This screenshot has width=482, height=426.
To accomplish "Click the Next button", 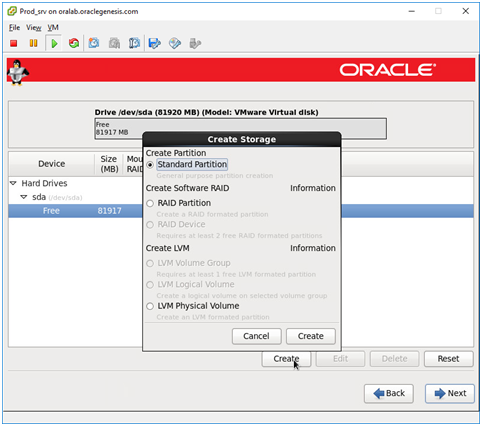I will pyautogui.click(x=450, y=394).
